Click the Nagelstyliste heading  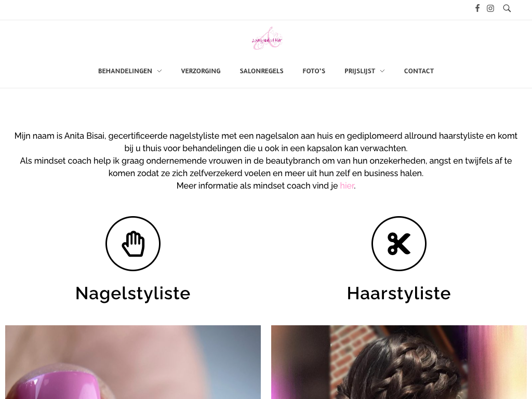coord(133,293)
